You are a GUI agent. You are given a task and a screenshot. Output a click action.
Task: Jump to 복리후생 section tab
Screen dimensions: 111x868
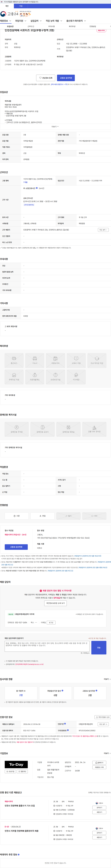tap(72, 26)
